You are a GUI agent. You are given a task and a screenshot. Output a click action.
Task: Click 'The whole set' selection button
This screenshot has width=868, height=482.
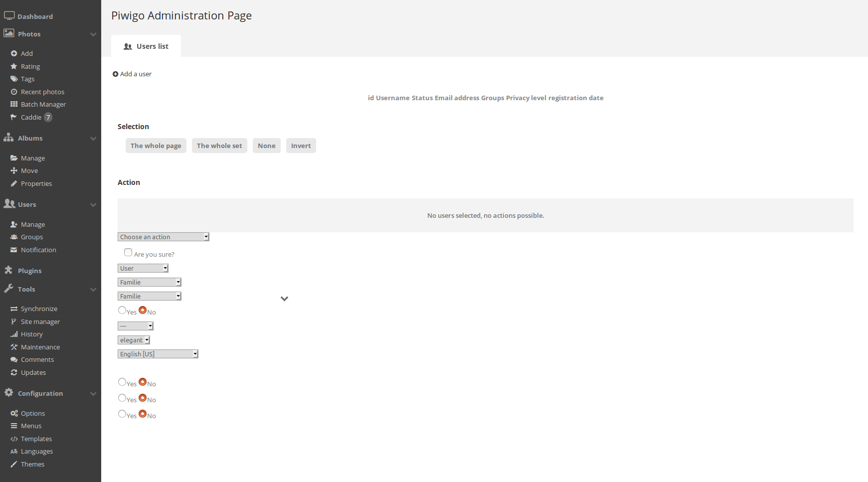pyautogui.click(x=219, y=146)
